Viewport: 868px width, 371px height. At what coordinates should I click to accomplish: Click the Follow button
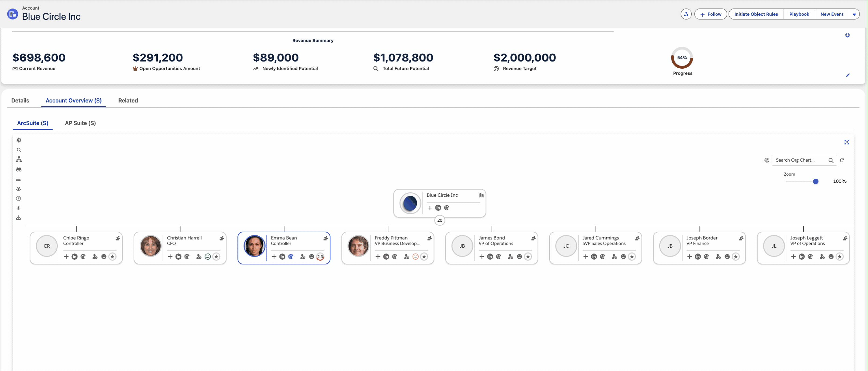[x=711, y=14]
